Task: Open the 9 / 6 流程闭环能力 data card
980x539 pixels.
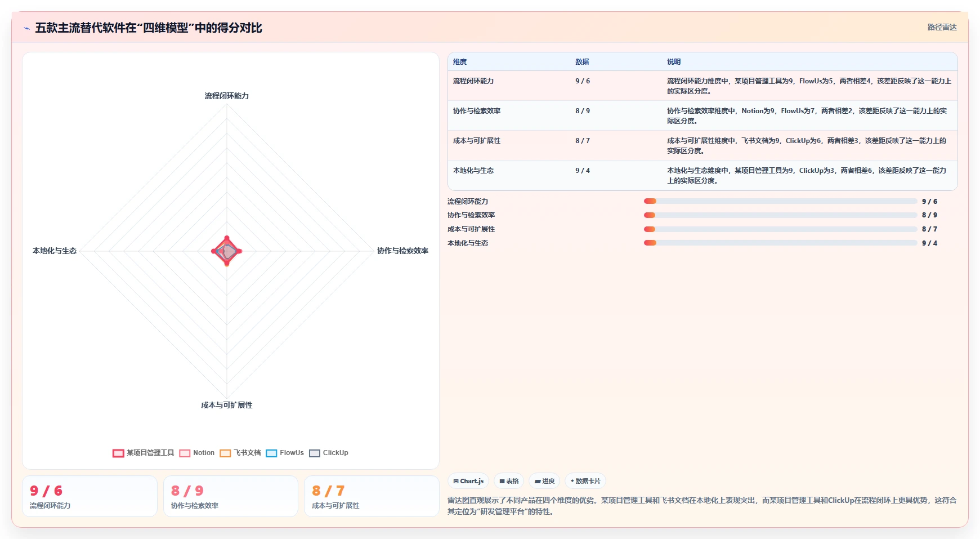Action: tap(90, 496)
